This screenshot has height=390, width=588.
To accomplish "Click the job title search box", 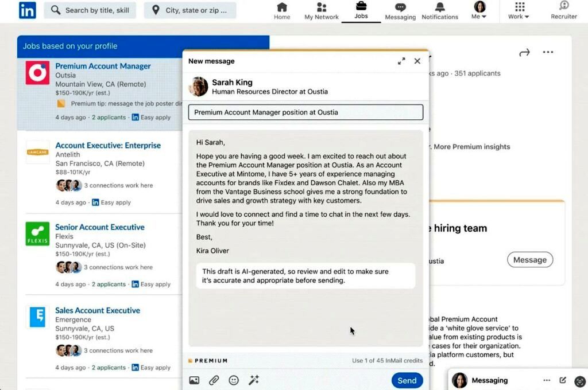I will [90, 10].
